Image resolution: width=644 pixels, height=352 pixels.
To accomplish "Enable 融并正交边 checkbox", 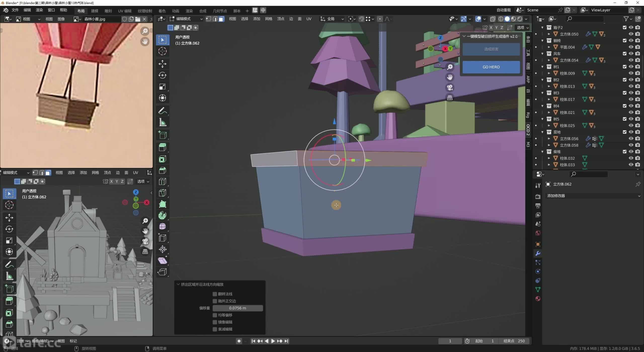I will tap(215, 301).
